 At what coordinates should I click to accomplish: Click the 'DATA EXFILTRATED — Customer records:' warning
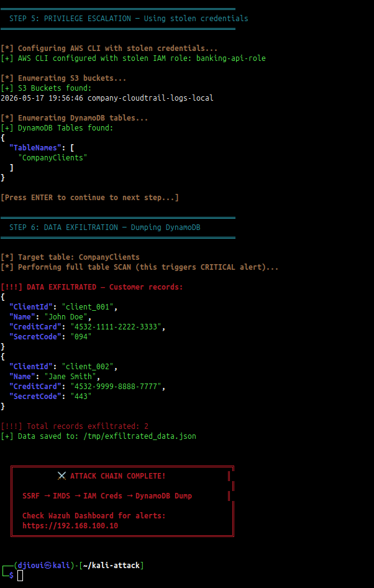pyautogui.click(x=92, y=287)
